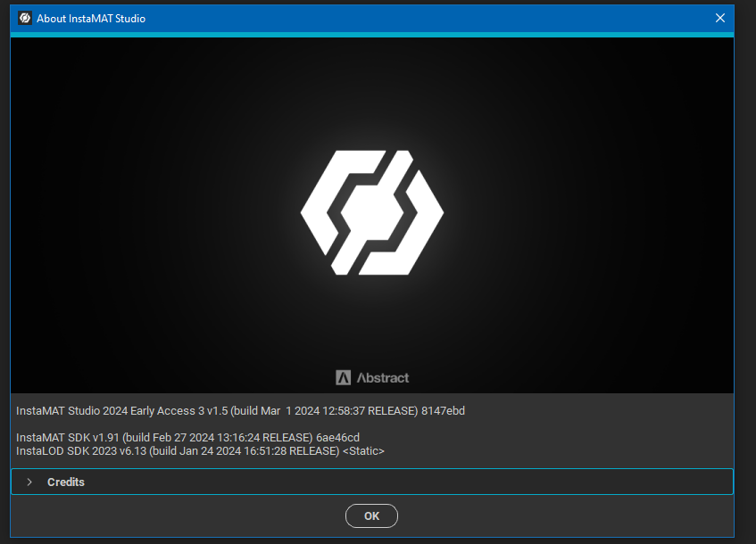Image resolution: width=756 pixels, height=544 pixels.
Task: Click the Abstract wordmark text
Action: click(x=382, y=377)
